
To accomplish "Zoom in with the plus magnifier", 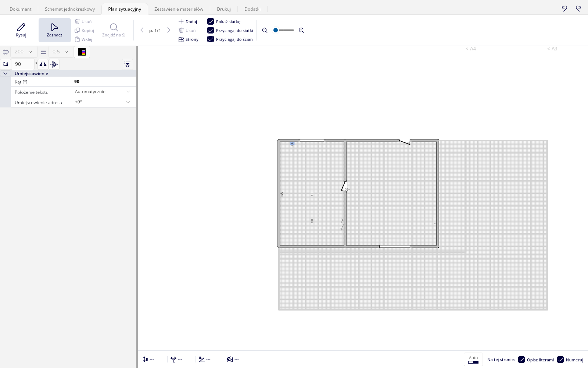I will click(301, 31).
